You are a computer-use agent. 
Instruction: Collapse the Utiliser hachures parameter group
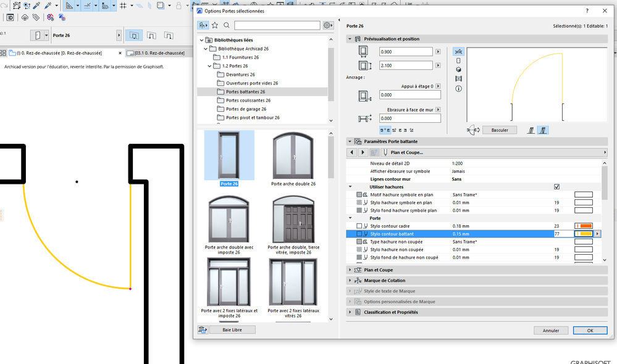350,187
